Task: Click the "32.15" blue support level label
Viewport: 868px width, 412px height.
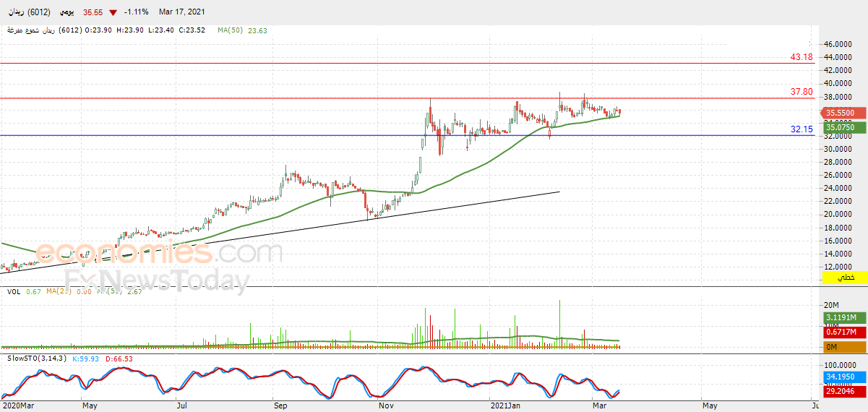Action: (x=802, y=129)
